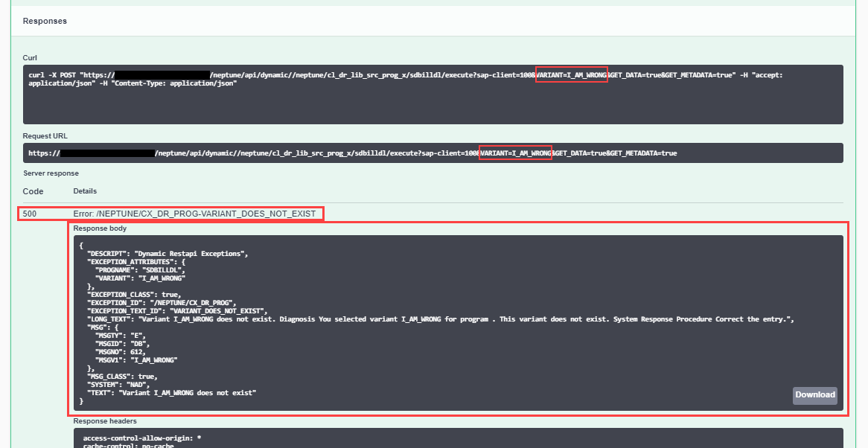
Task: Select the Code column header
Action: click(x=32, y=191)
